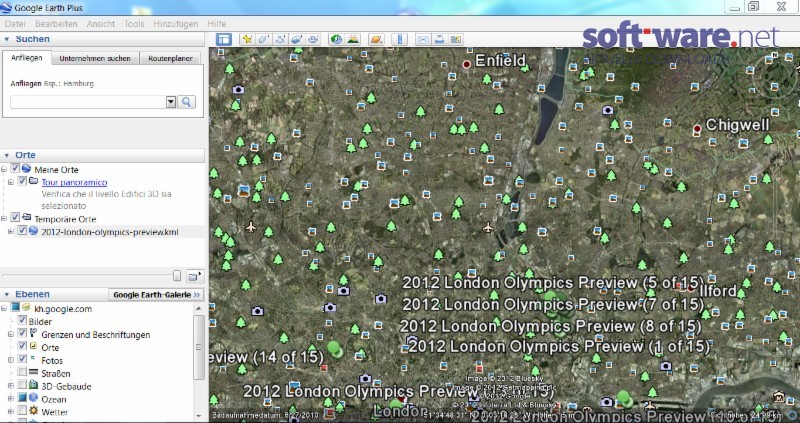Click the globe icon beside Ozean
Viewport: 800px width, 423px height.
[34, 397]
